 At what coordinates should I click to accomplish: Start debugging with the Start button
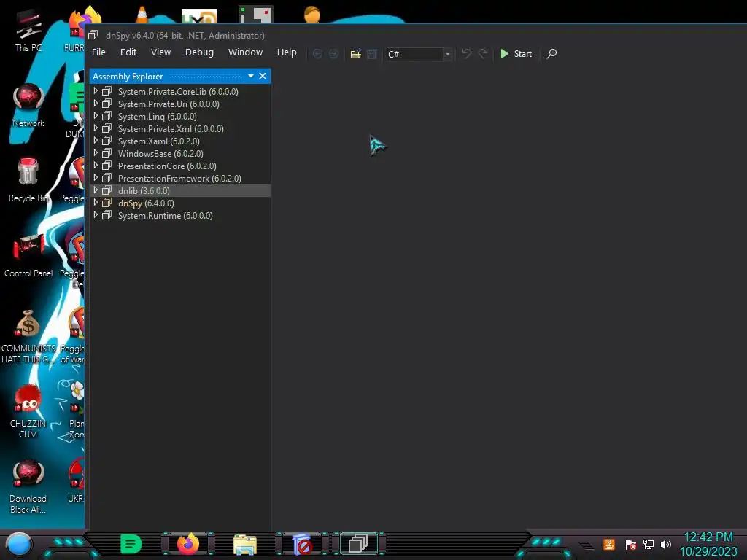pos(516,54)
